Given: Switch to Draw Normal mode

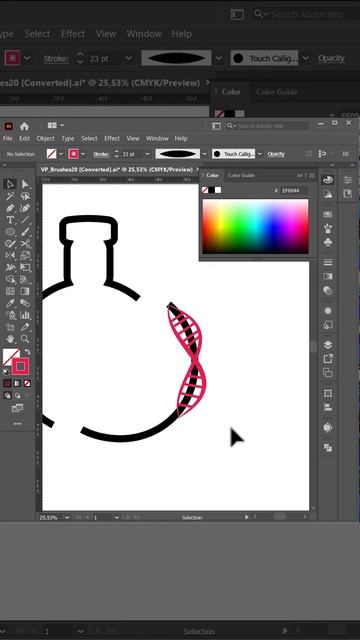Looking at the screenshot, I should [7, 396].
